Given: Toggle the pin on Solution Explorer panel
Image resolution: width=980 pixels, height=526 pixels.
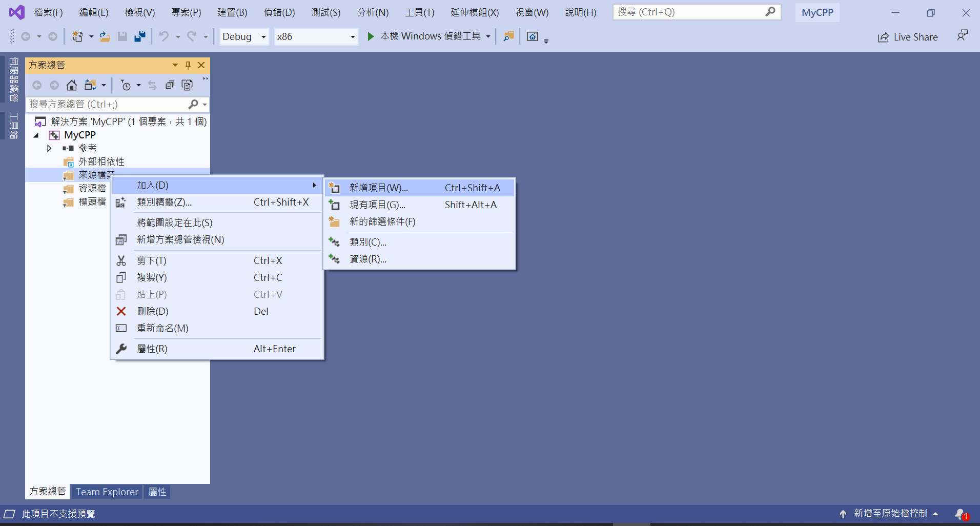Looking at the screenshot, I should [188, 65].
